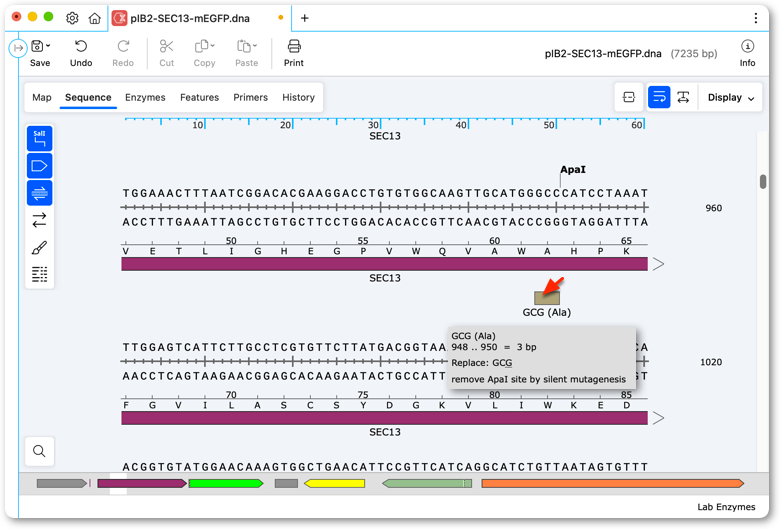
Task: Open the Features tab
Action: (x=199, y=98)
